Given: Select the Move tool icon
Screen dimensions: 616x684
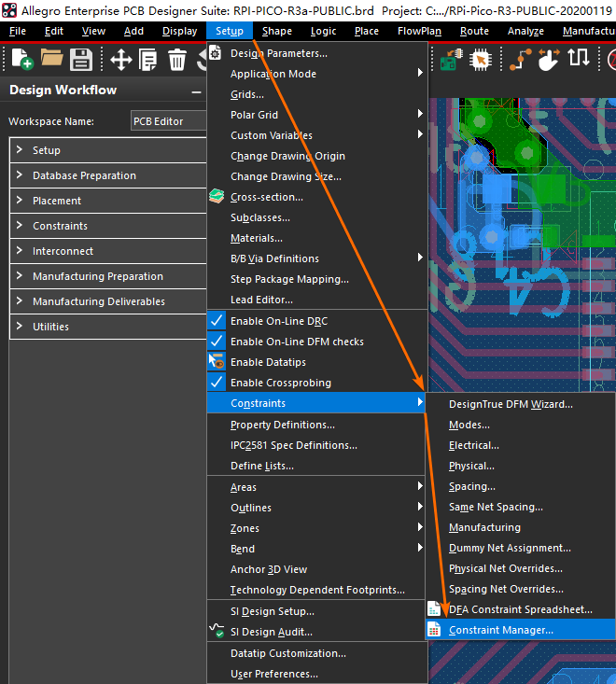Looking at the screenshot, I should (x=120, y=60).
